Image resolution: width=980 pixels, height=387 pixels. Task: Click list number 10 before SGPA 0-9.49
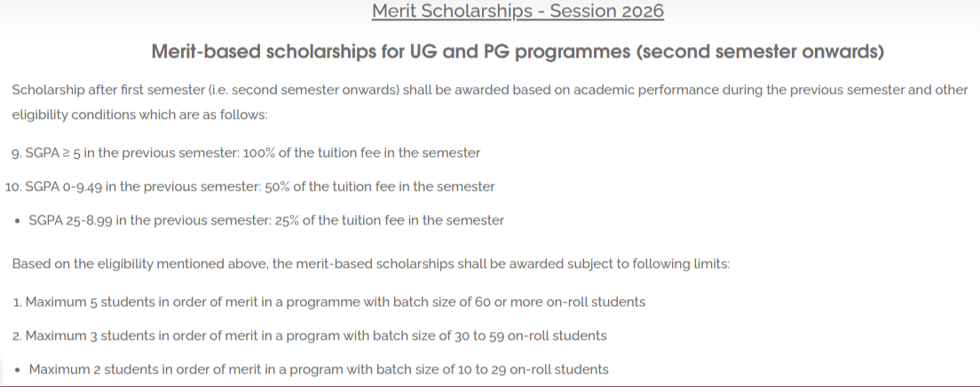[12, 187]
